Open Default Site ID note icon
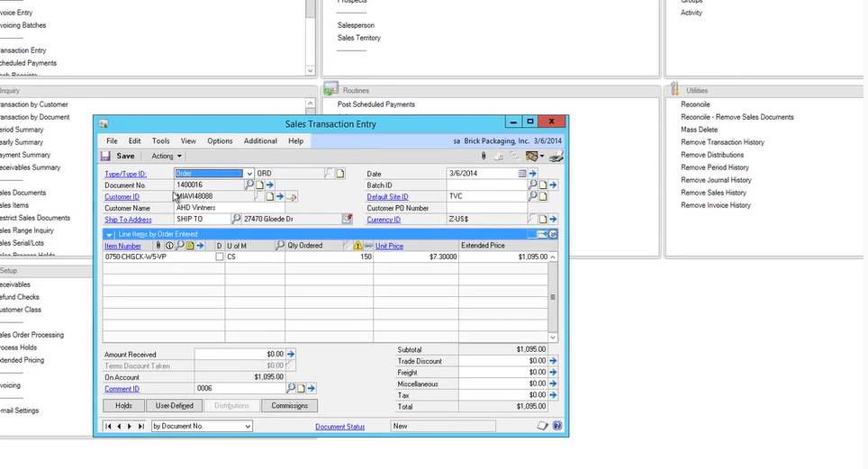 (543, 196)
